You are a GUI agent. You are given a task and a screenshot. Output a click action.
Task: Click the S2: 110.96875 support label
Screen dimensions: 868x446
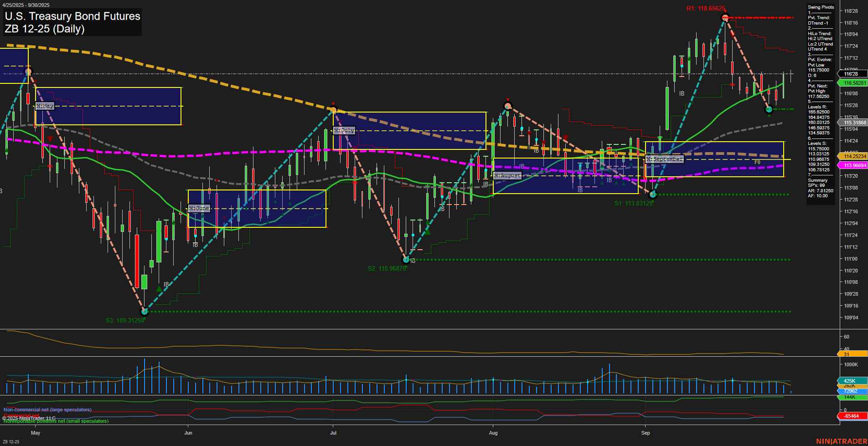pos(386,269)
